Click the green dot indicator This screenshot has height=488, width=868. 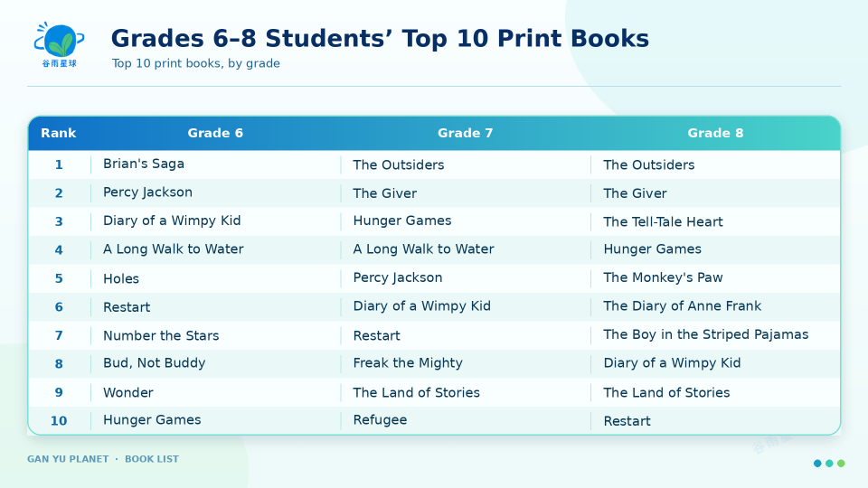(841, 463)
